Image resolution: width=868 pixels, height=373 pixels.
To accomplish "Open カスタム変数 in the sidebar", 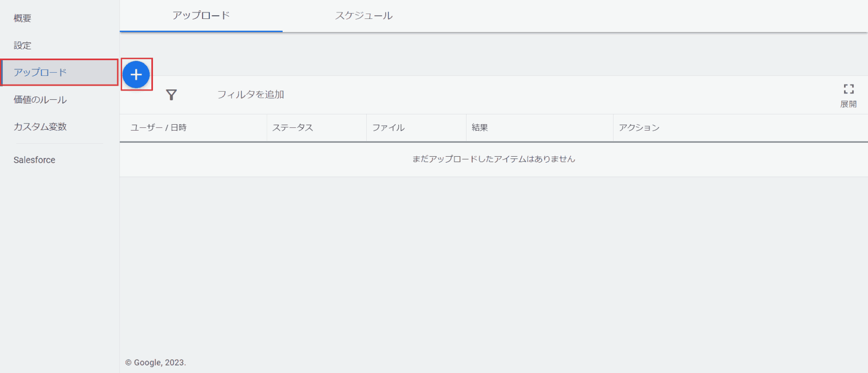I will coord(40,127).
